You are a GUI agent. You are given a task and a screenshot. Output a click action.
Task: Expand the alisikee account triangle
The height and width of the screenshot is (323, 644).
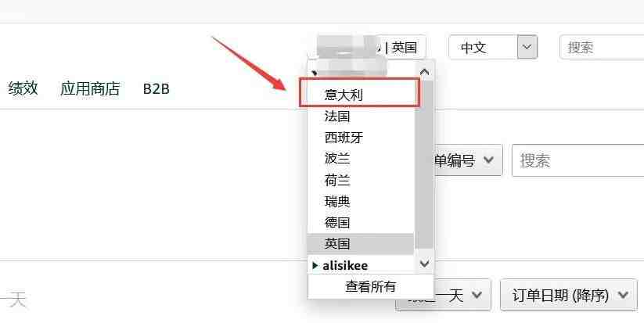(x=315, y=265)
